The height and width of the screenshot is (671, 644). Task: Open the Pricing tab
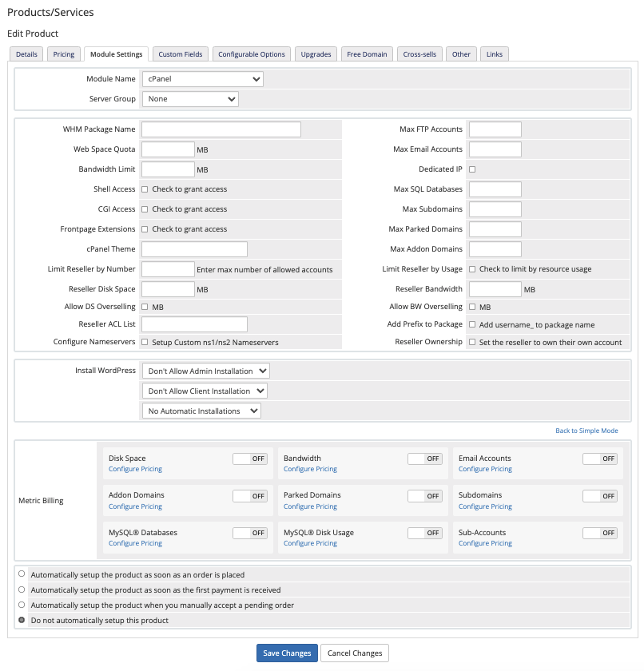tap(64, 54)
